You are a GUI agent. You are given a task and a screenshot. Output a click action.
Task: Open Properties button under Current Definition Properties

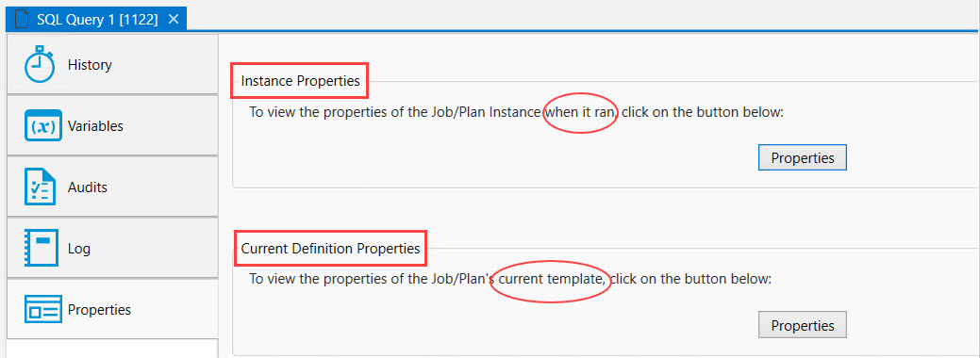tap(803, 325)
